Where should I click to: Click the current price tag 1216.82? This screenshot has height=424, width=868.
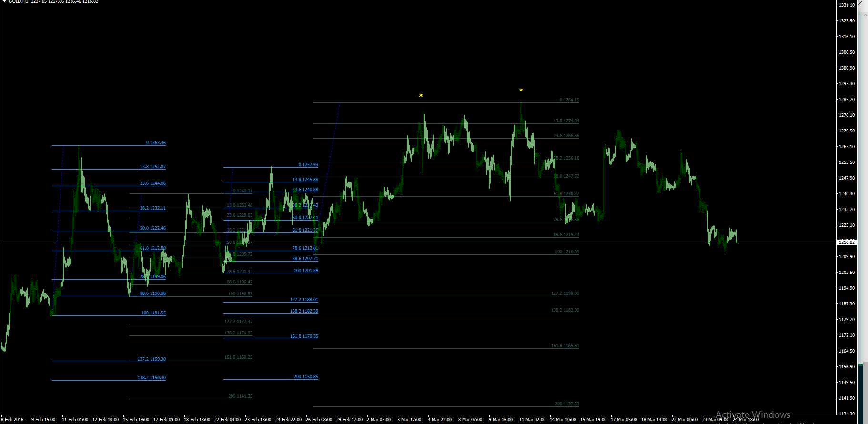(x=847, y=242)
